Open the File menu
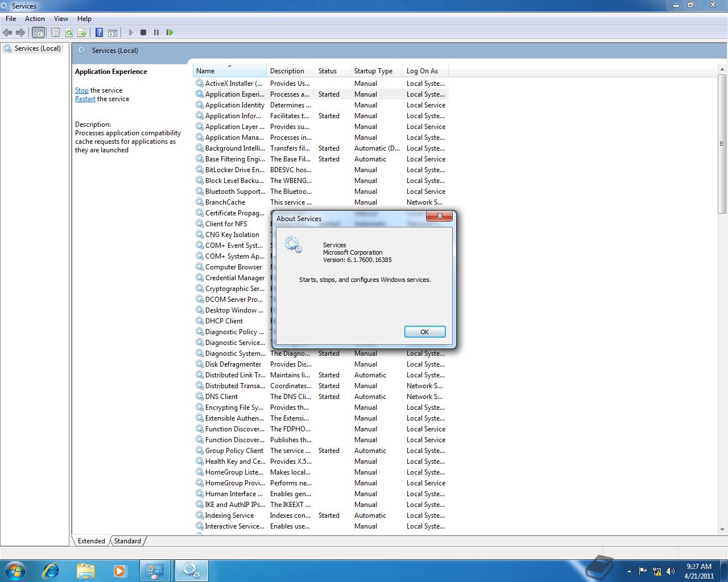 pos(11,19)
